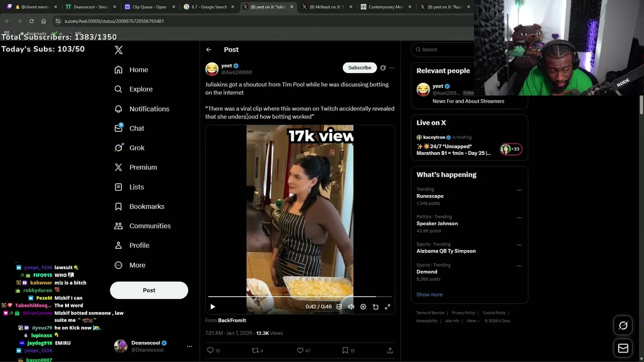Open the Alabama QB Ty Simpson trend
Image resolution: width=644 pixels, height=362 pixels.
pos(446,251)
